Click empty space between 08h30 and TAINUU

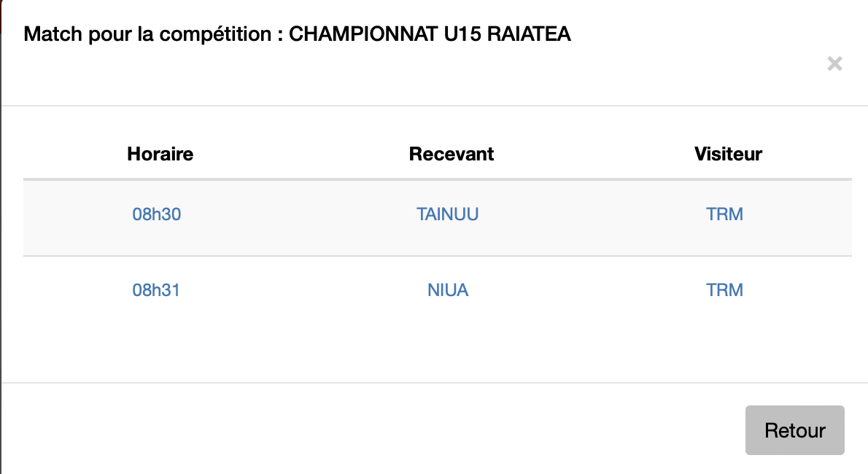tap(299, 214)
